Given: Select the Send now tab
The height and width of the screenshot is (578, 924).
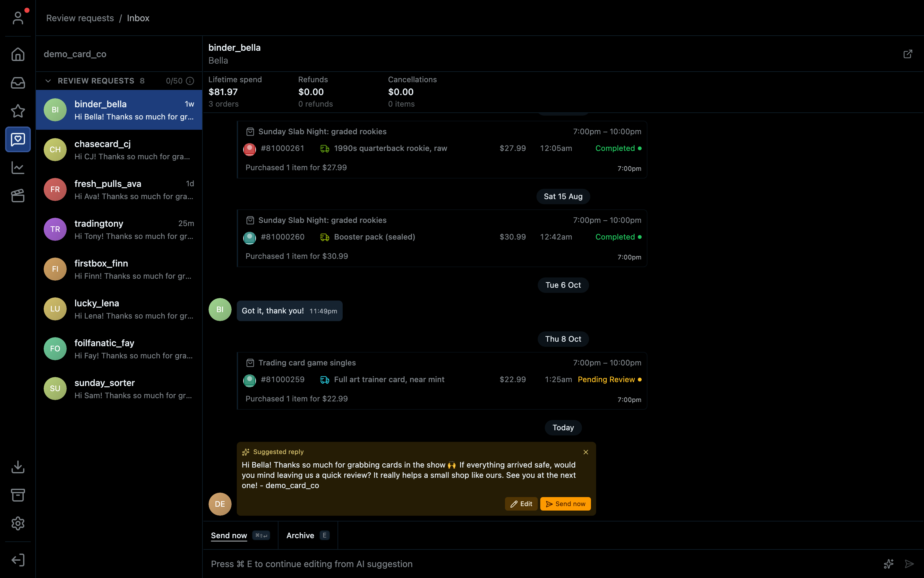Looking at the screenshot, I should point(240,536).
